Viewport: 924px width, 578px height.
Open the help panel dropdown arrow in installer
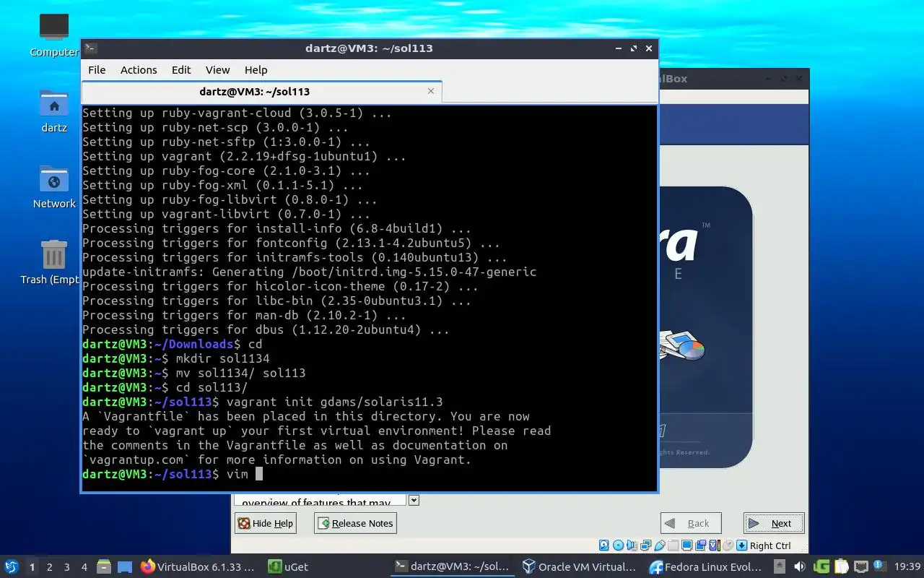point(414,500)
